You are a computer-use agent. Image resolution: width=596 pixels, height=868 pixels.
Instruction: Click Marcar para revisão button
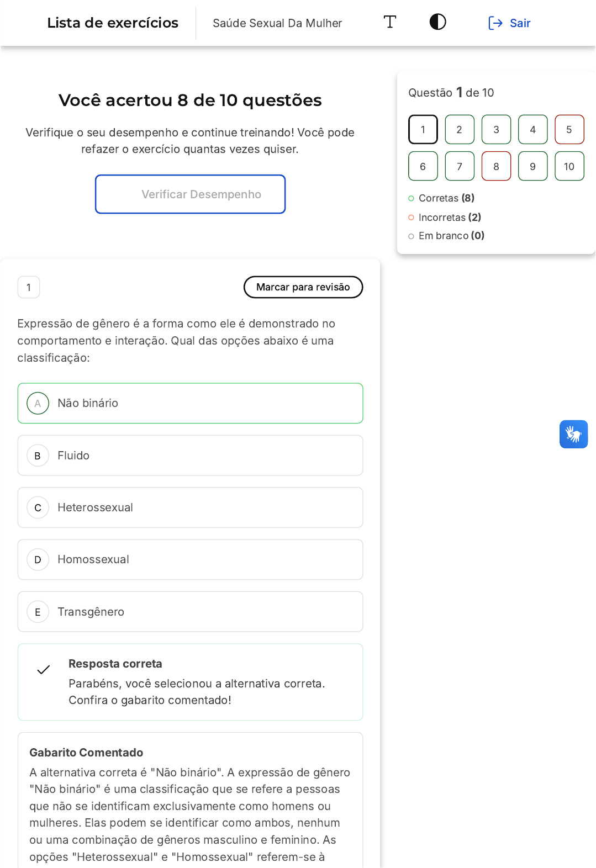pos(303,287)
